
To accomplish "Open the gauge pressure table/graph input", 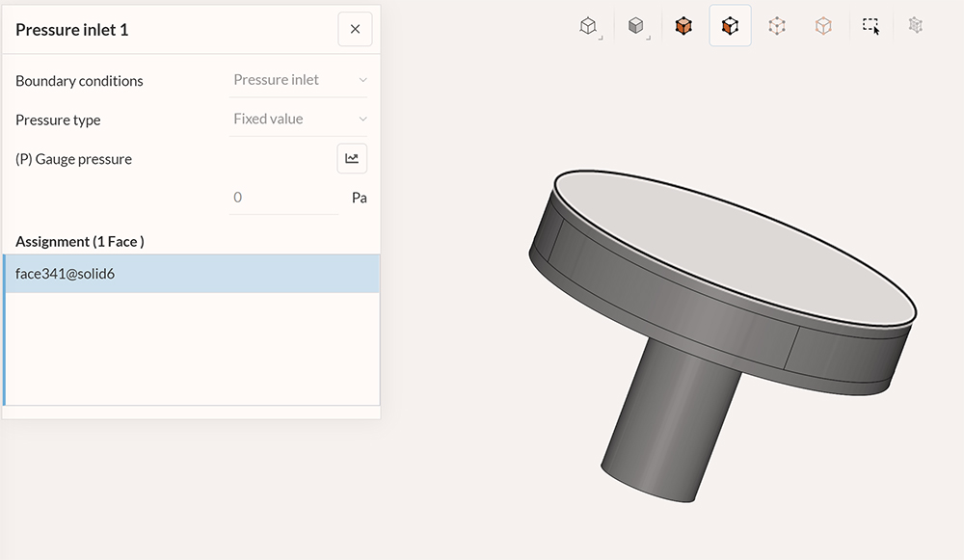I will (x=352, y=159).
